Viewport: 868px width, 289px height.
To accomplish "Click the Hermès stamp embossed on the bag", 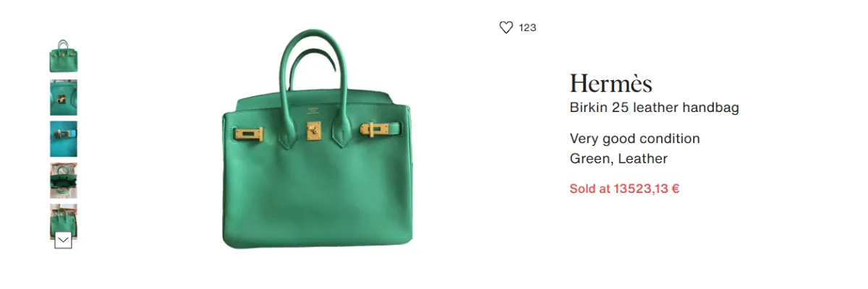I will pos(313,111).
